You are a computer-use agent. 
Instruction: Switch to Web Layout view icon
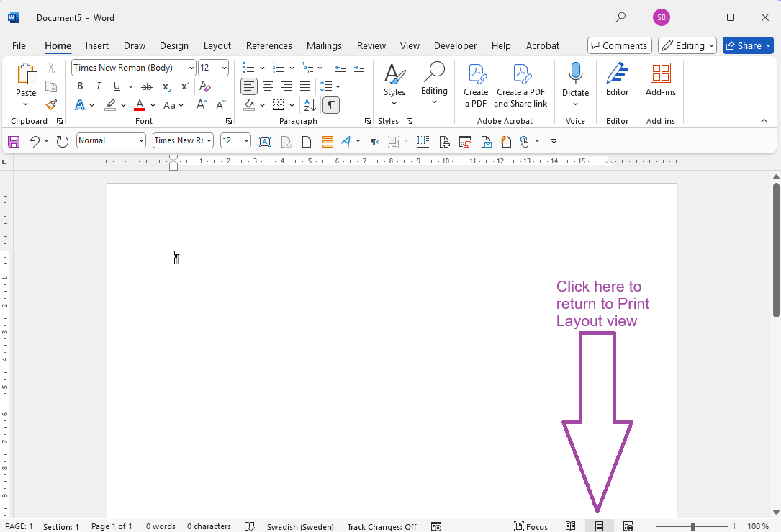point(628,526)
